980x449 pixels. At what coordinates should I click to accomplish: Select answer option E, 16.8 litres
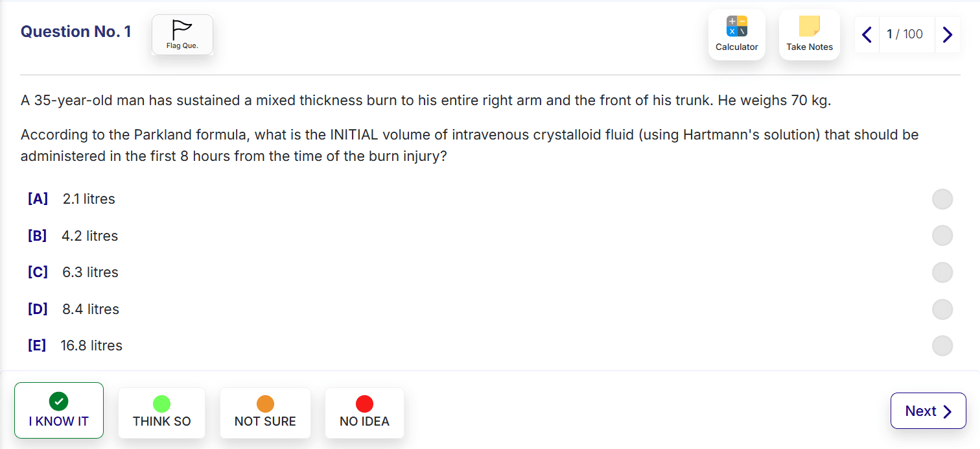pyautogui.click(x=942, y=346)
